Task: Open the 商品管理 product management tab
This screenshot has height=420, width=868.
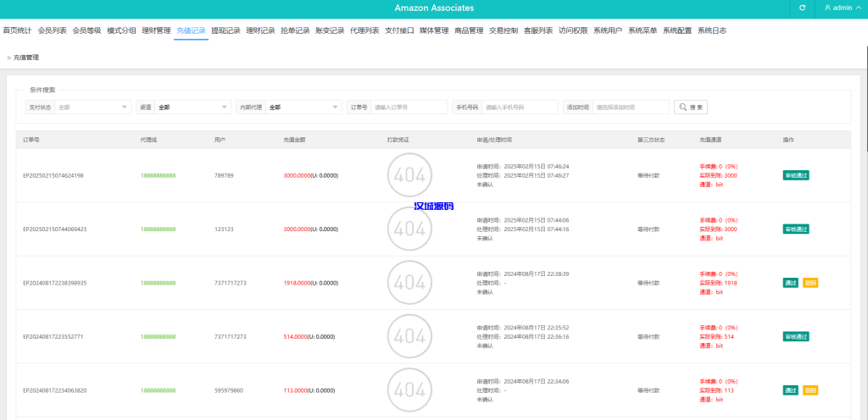Action: (469, 30)
